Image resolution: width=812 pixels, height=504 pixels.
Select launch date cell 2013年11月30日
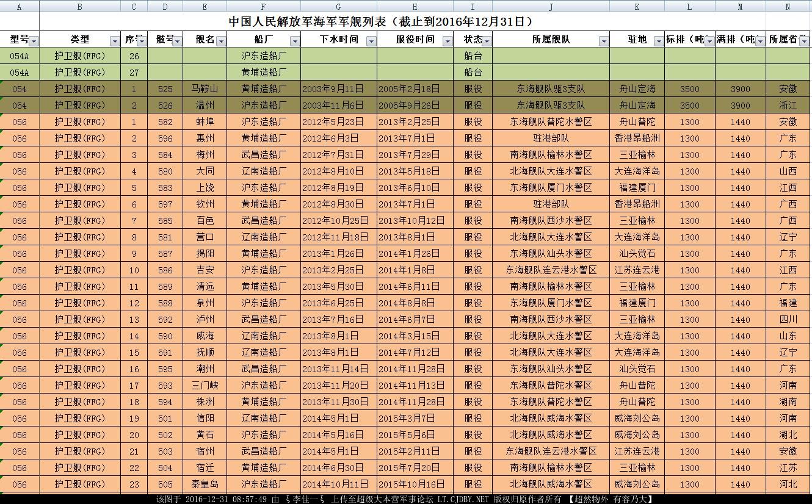point(339,401)
